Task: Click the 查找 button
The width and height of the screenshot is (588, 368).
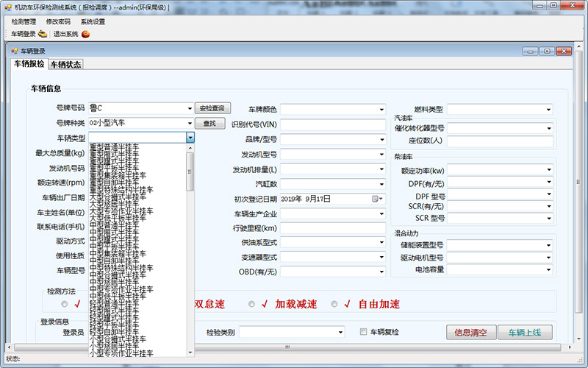Action: point(209,123)
